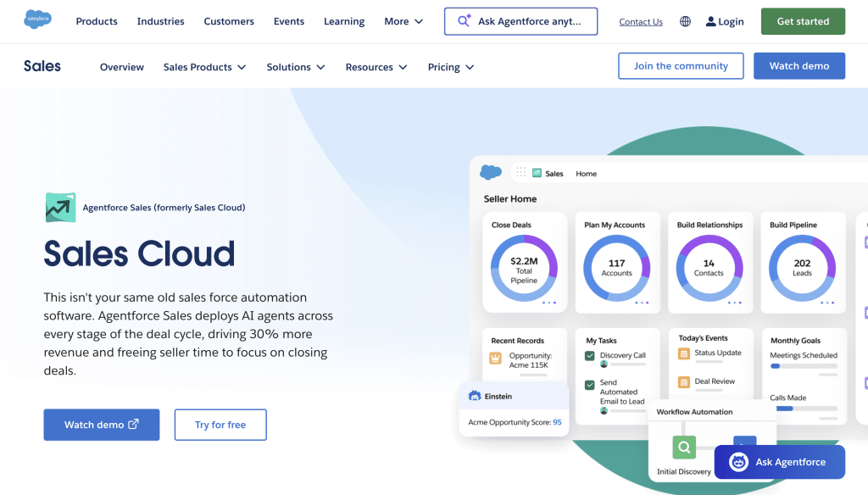Expand the More menu chevron
Viewport: 868px width, 495px height.
[419, 21]
